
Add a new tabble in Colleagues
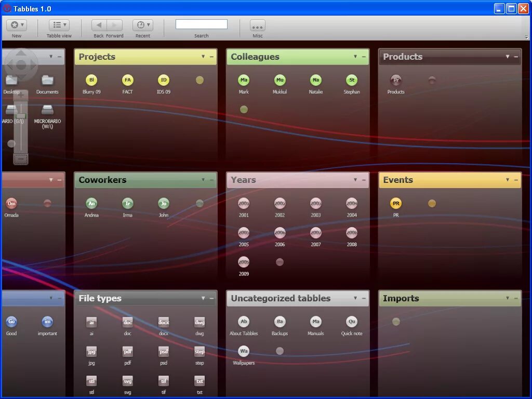click(x=244, y=109)
